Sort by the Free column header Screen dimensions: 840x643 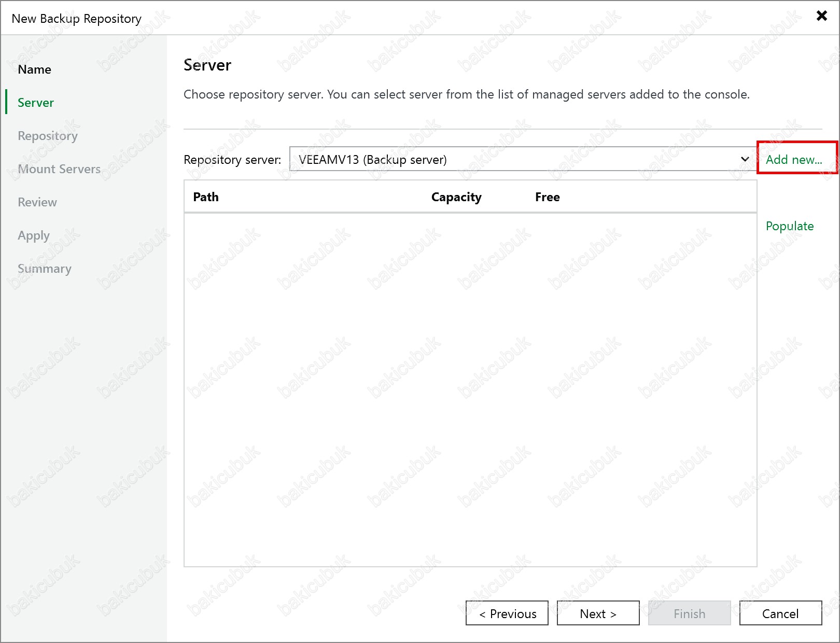point(547,197)
